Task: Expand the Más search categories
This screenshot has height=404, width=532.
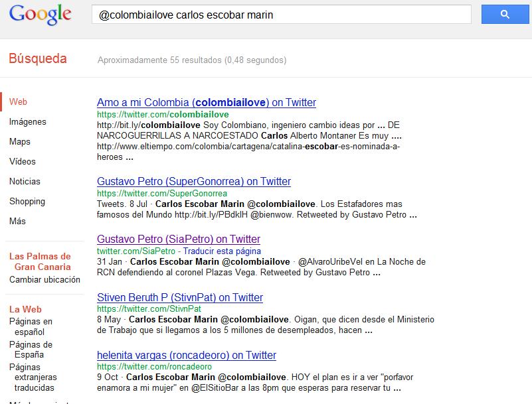Action: point(17,221)
